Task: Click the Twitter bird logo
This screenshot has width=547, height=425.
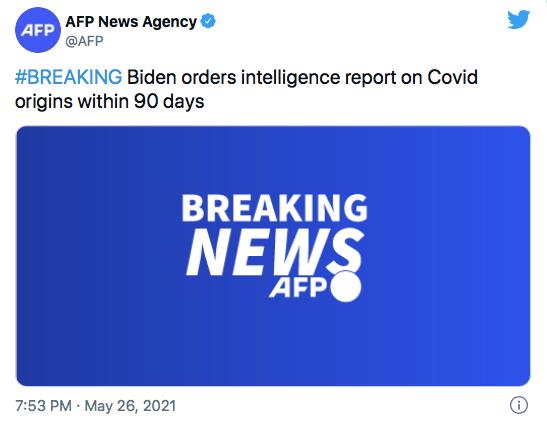Action: tap(518, 20)
